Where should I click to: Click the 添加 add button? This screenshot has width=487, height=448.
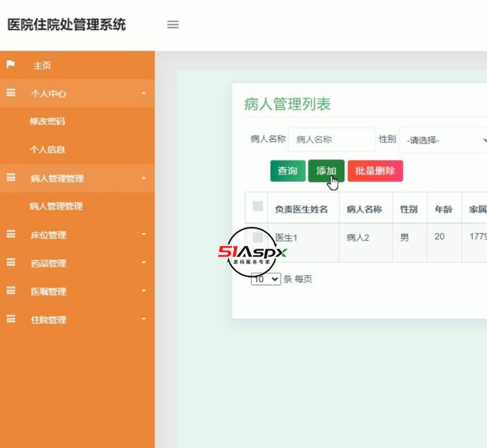tap(327, 171)
